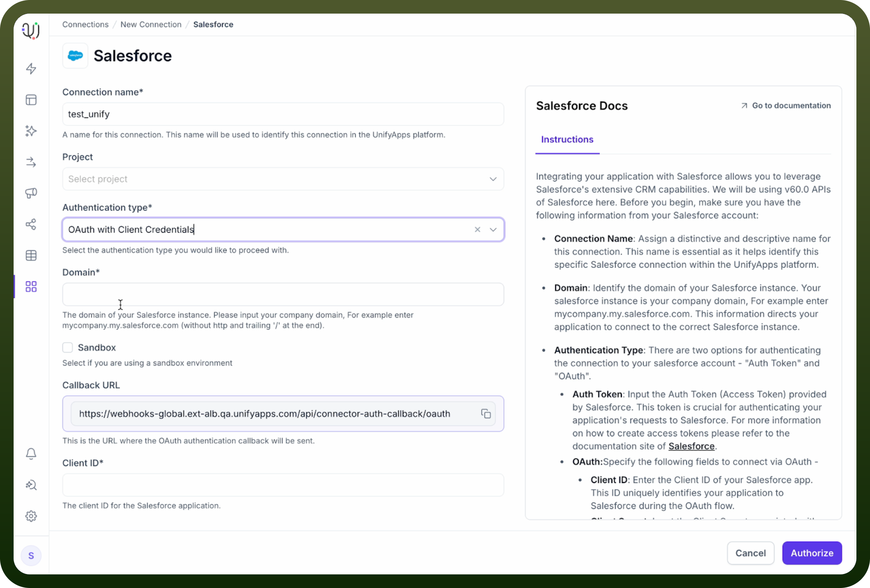Viewport: 870px width, 588px height.
Task: Clear the selected Authentication type
Action: pyautogui.click(x=477, y=230)
